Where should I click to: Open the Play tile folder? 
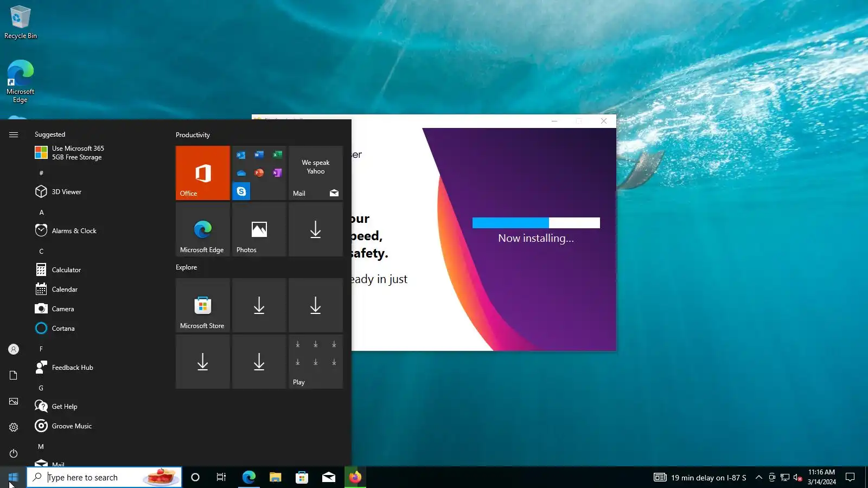[315, 362]
